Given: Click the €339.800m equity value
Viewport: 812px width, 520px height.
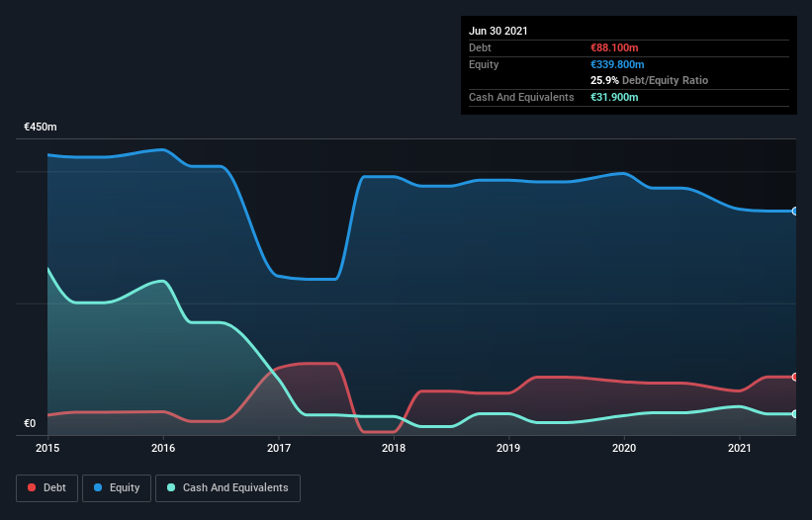Looking at the screenshot, I should click(617, 64).
